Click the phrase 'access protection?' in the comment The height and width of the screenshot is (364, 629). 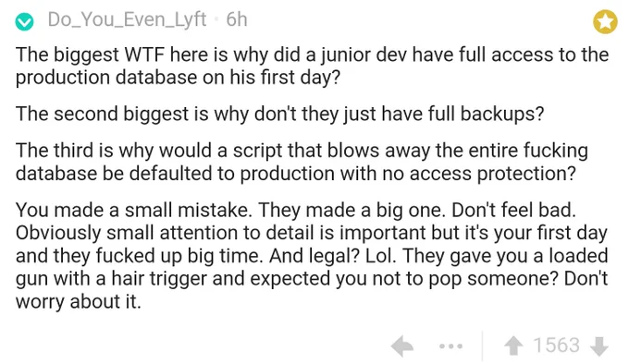coord(493,174)
